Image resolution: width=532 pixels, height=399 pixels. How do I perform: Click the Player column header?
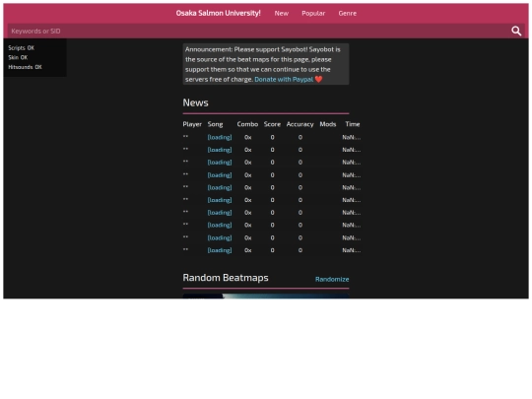tap(192, 124)
